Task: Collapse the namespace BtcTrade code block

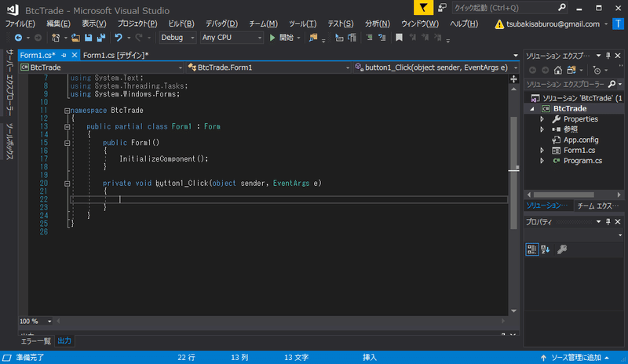Action: click(x=68, y=111)
